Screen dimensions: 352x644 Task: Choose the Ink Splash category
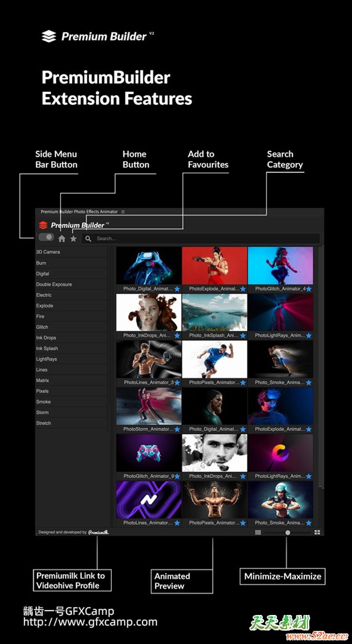(x=47, y=349)
